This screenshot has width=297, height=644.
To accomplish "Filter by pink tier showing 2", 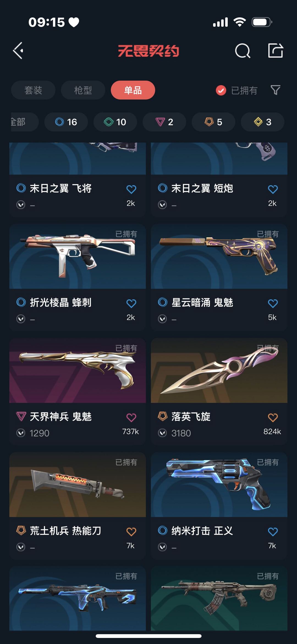I will click(164, 122).
